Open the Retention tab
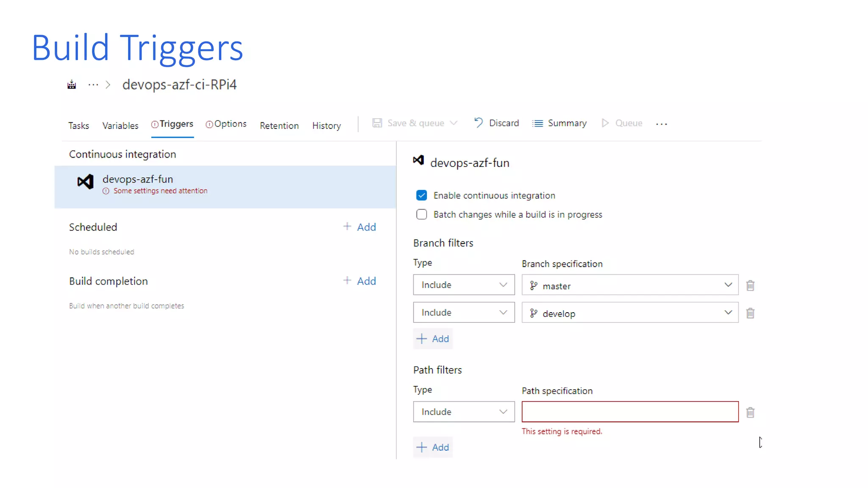The height and width of the screenshot is (488, 868). pos(279,126)
